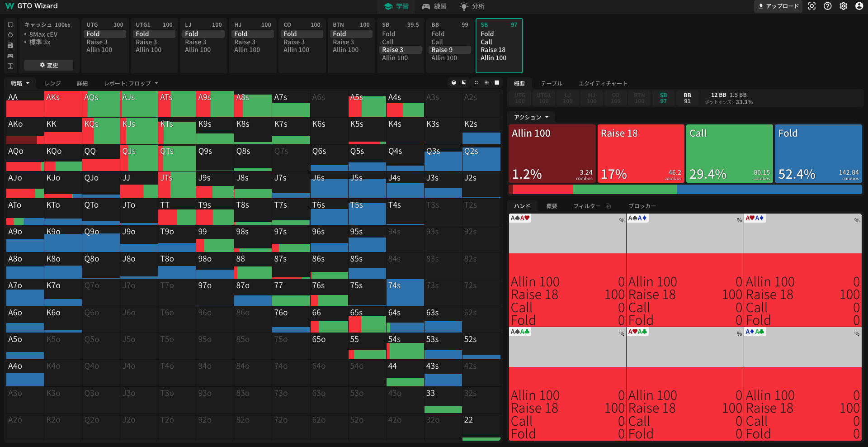868x447 pixels.
Task: Click the bookmark icon in the left sidebar
Action: coord(10,24)
